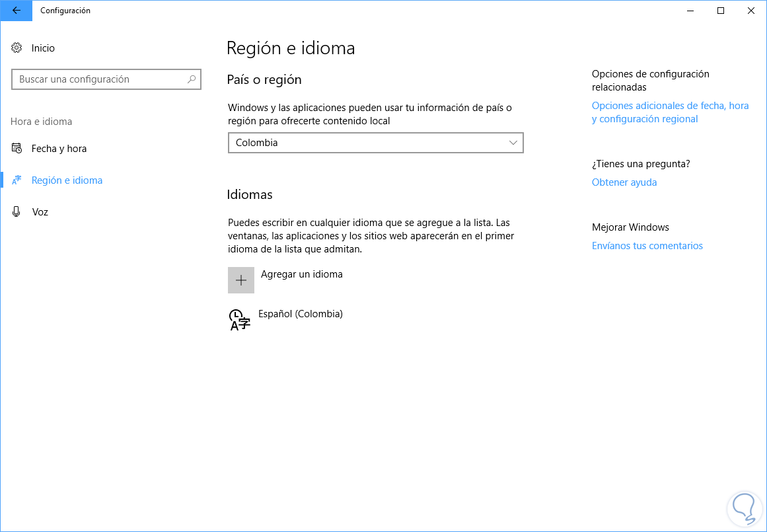767x532 pixels.
Task: Open the Voz settings page
Action: (40, 212)
